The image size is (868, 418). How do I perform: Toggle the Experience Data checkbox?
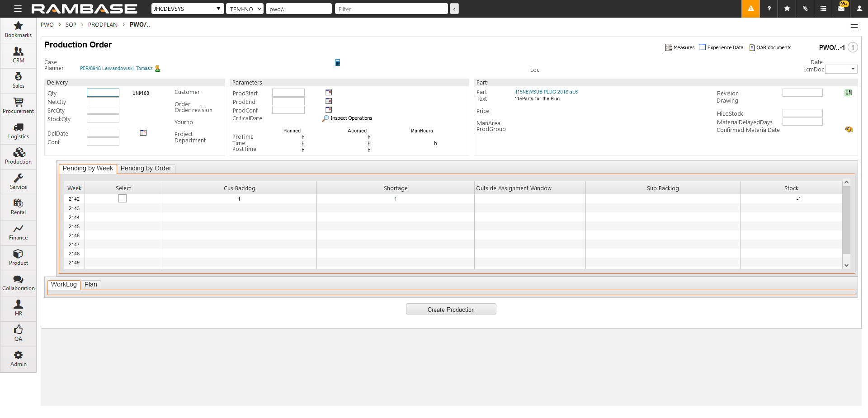click(702, 47)
